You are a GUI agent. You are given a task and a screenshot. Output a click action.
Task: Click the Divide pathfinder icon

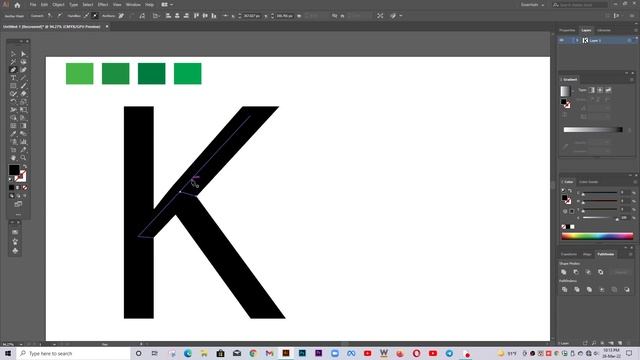[x=564, y=290]
